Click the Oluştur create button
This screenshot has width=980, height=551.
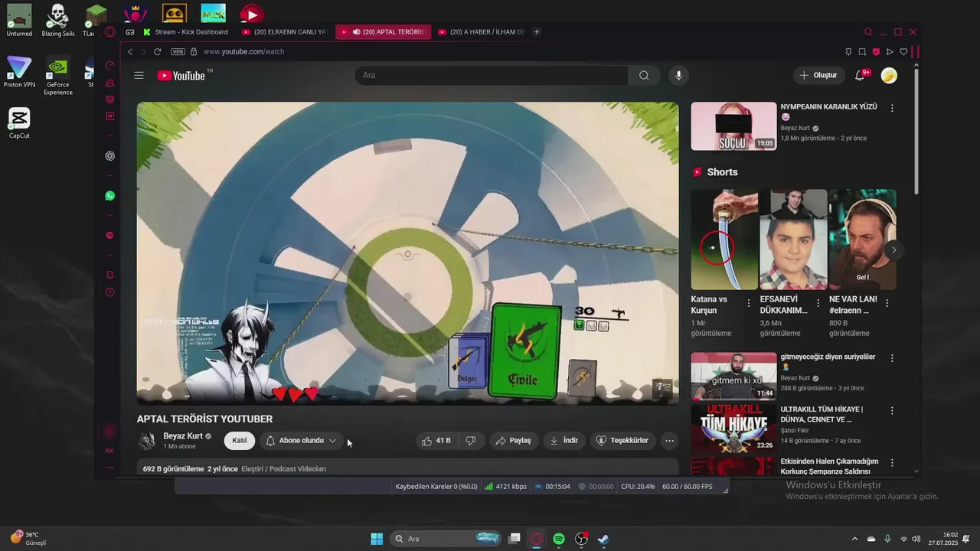click(818, 75)
